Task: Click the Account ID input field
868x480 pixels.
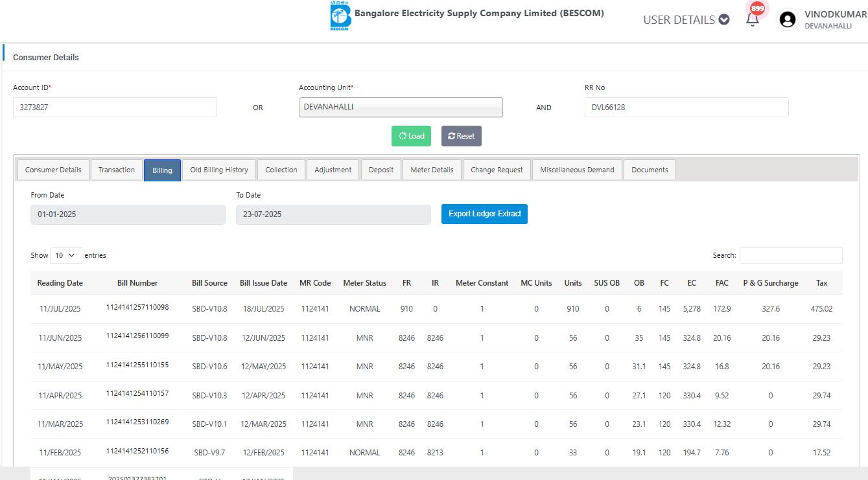Action: coord(115,108)
